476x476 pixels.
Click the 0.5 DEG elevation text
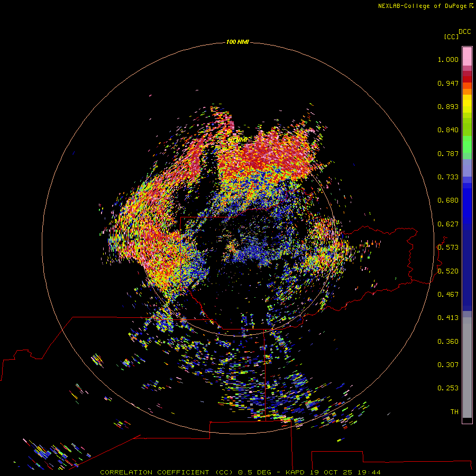[x=255, y=472]
